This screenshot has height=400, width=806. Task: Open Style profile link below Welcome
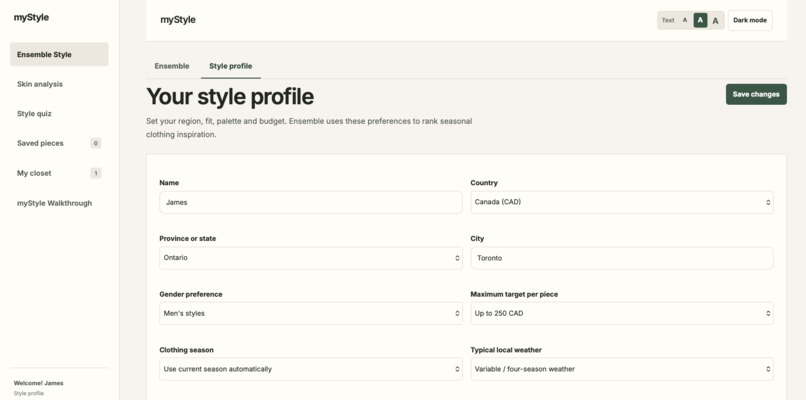click(x=29, y=393)
